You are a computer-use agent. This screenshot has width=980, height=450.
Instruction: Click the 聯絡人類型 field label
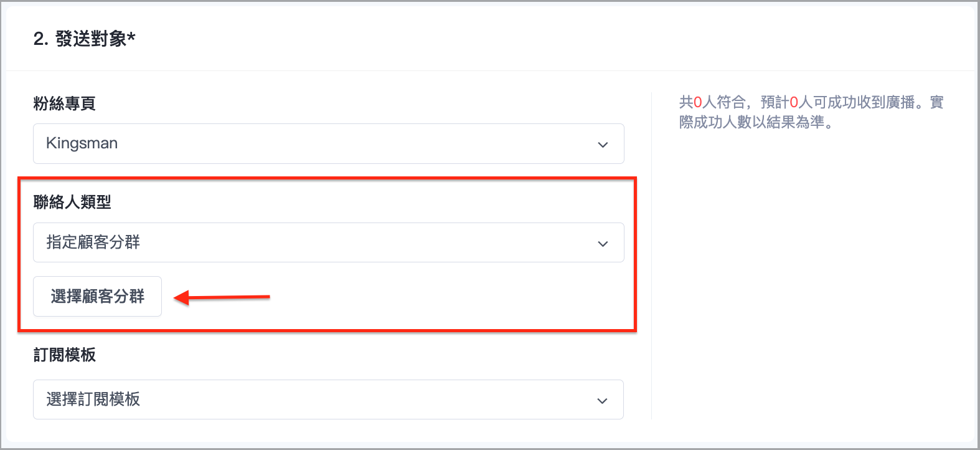(x=72, y=202)
